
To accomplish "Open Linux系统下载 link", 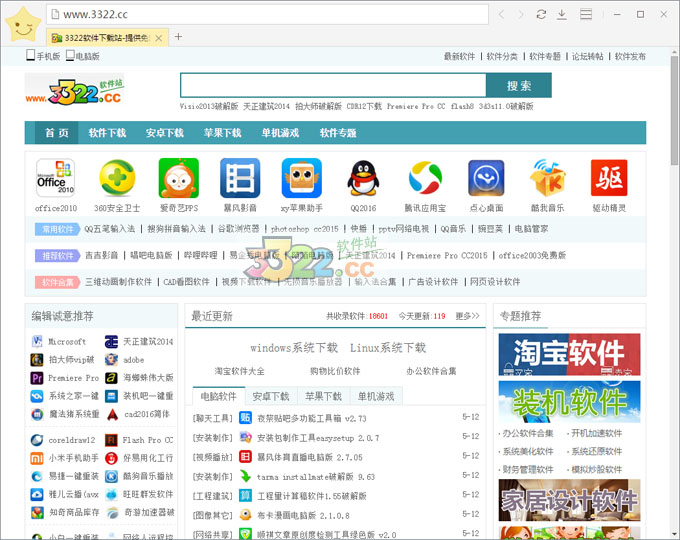I will [388, 348].
